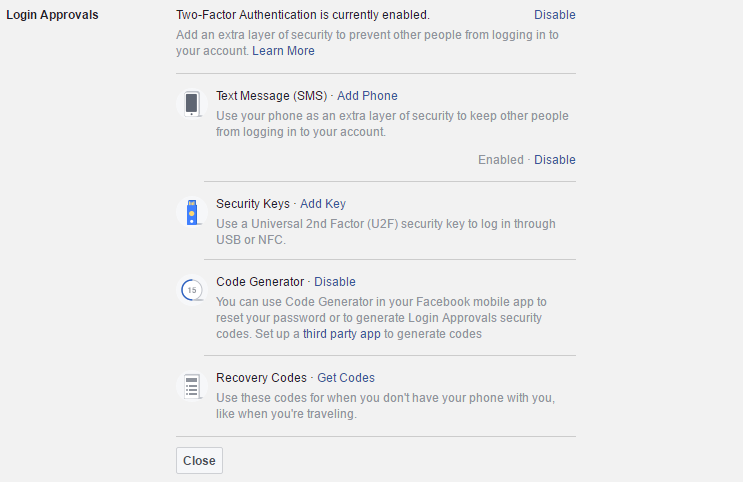Disable Two-Factor Authentication at the top
The width and height of the screenshot is (743, 482).
[x=554, y=15]
